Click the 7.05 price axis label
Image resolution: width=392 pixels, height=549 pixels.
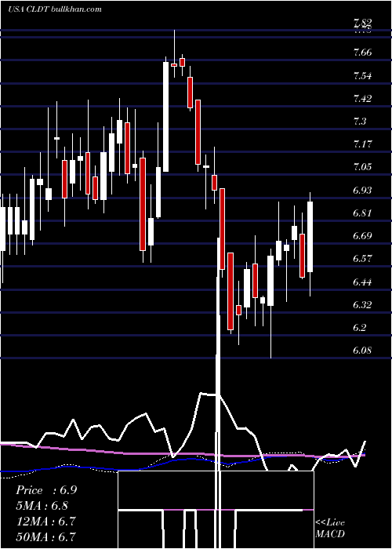pos(362,166)
